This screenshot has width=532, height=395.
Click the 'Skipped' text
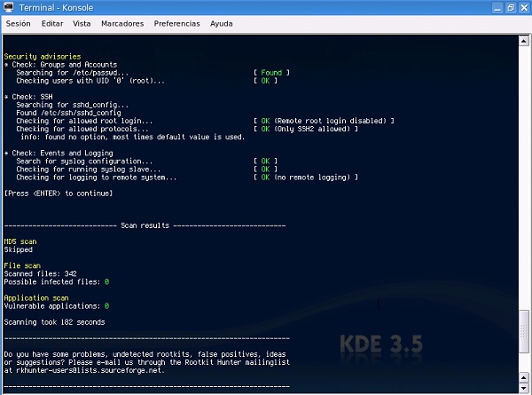click(19, 249)
